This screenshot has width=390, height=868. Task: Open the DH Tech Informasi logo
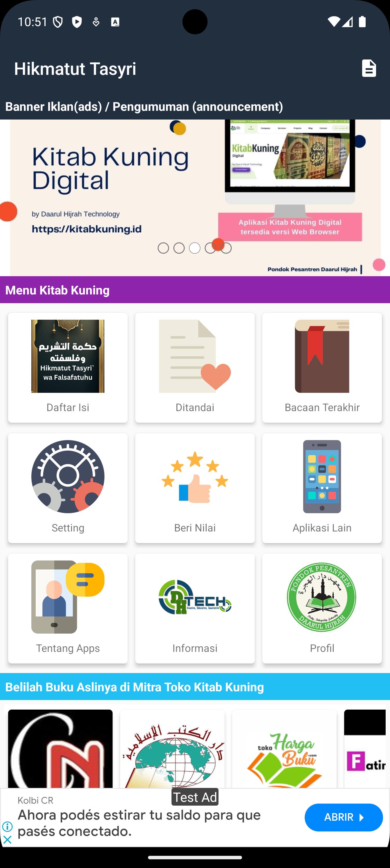[195, 597]
